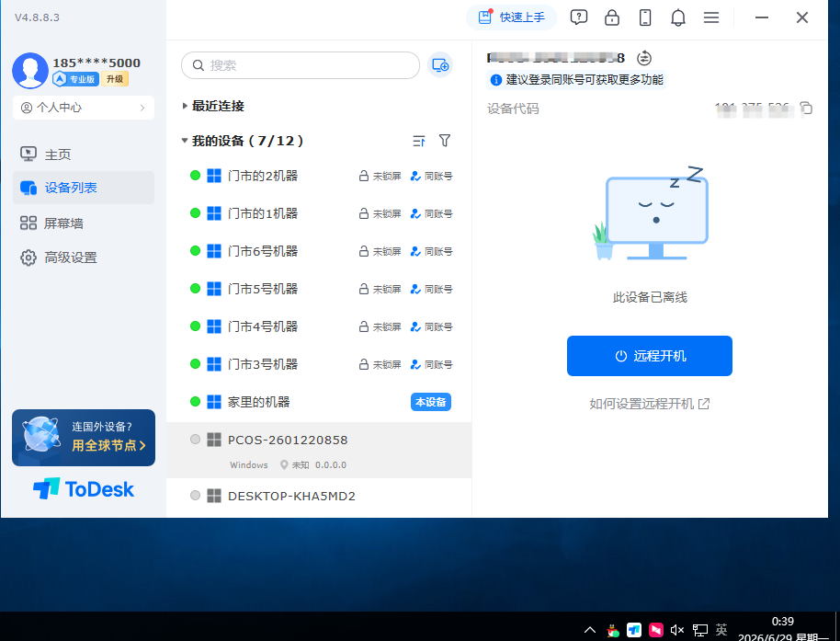Open 高级设置 advanced settings

(x=84, y=258)
